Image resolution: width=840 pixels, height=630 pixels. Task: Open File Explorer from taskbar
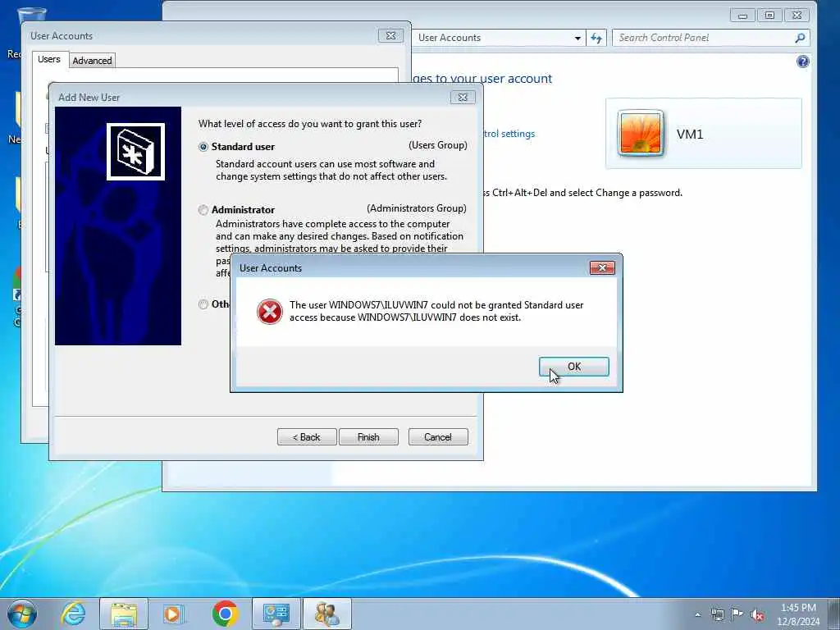point(124,614)
